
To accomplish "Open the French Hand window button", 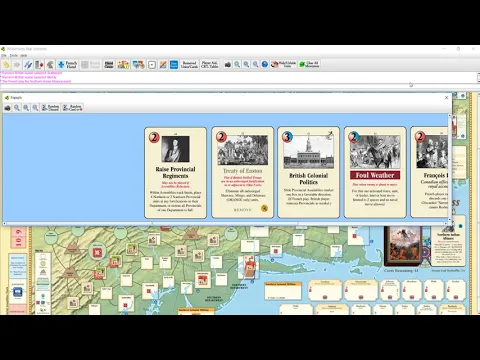I will [x=68, y=64].
